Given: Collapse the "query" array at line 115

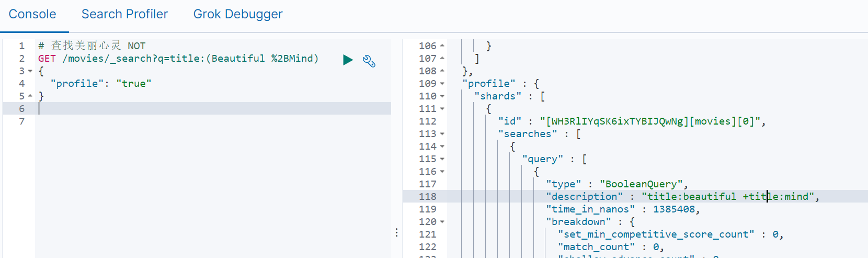Looking at the screenshot, I should pyautogui.click(x=442, y=159).
